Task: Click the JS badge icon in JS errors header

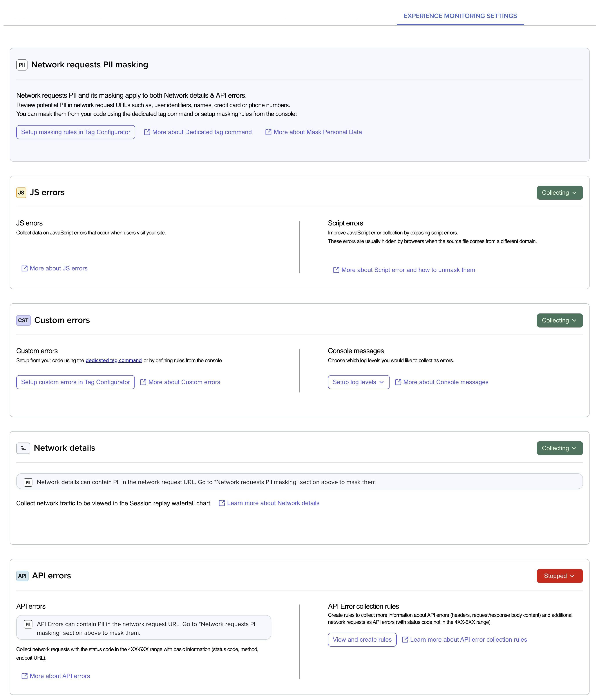Action: point(21,193)
